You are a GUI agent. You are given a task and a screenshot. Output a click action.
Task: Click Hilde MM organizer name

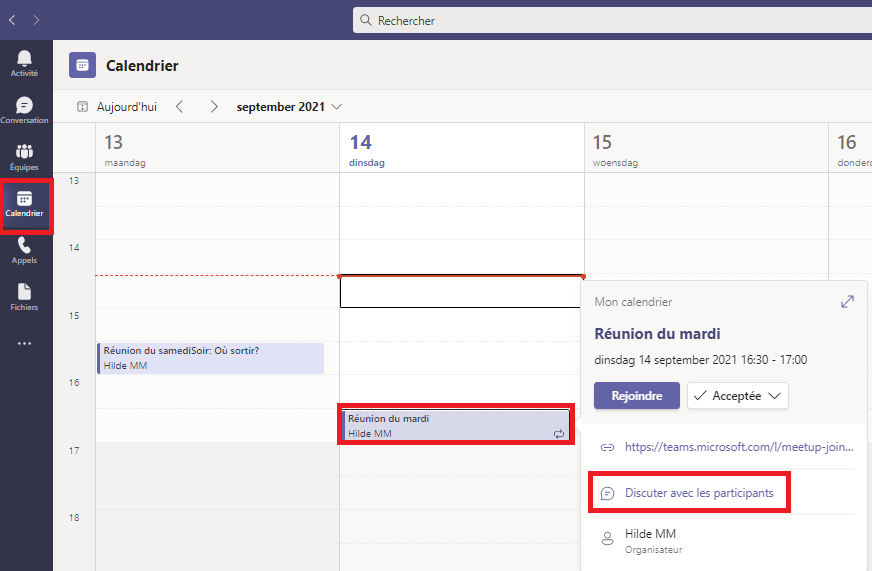tap(650, 534)
